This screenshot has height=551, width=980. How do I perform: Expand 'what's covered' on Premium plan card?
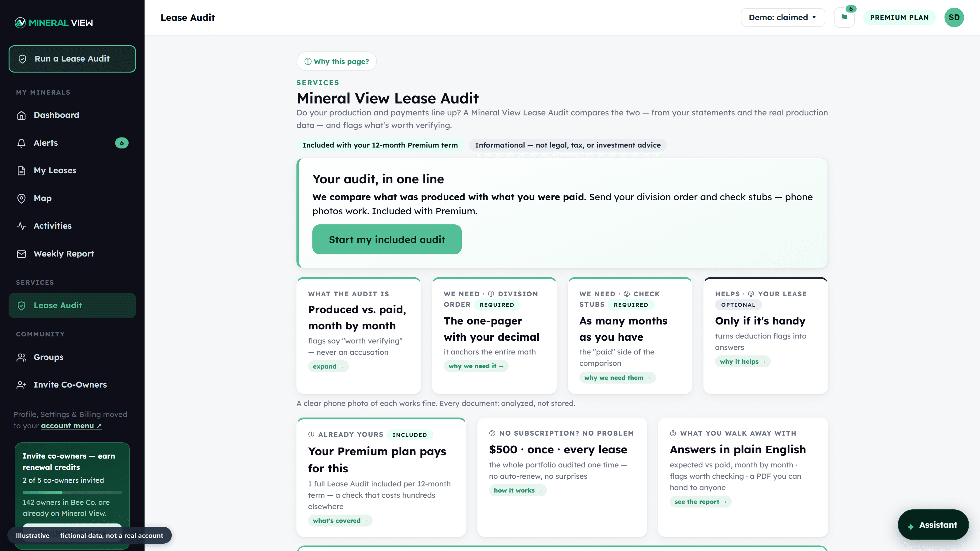tap(340, 521)
